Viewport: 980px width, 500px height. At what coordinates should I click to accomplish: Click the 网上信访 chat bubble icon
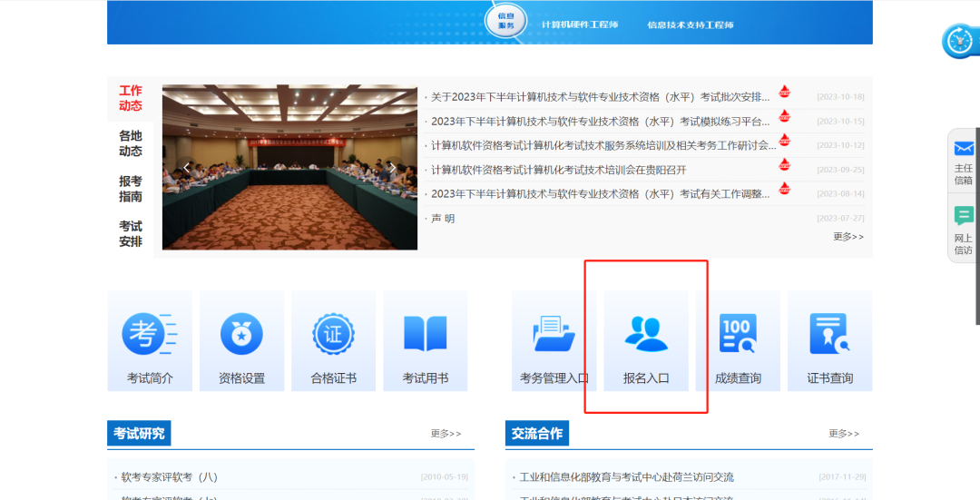pyautogui.click(x=964, y=216)
